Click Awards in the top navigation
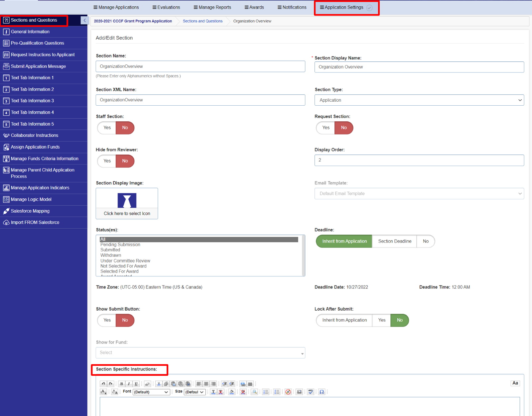This screenshot has width=532, height=416. click(254, 7)
